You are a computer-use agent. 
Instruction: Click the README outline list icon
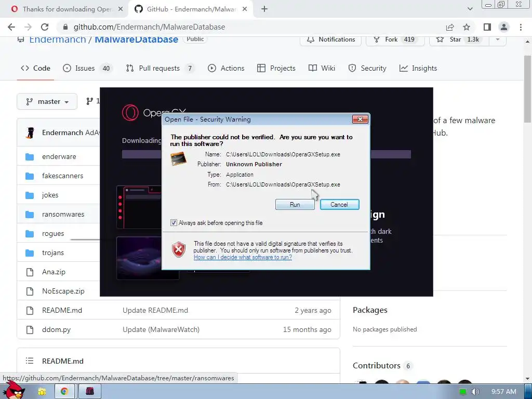[30, 361]
